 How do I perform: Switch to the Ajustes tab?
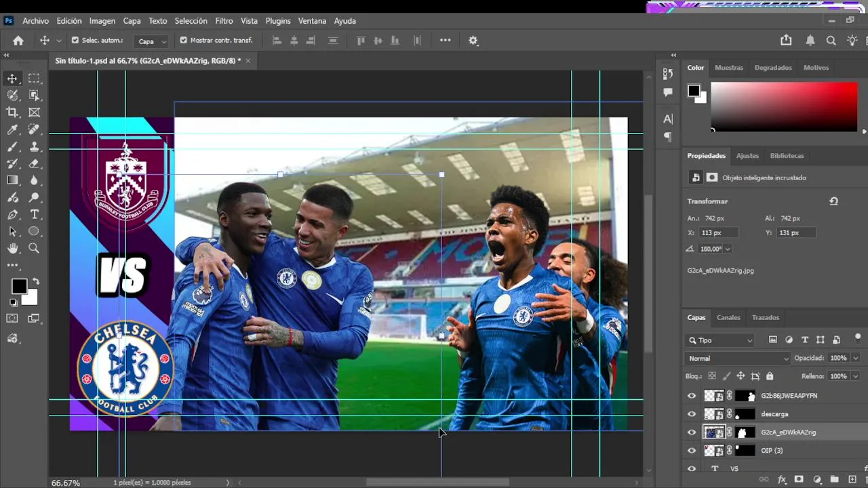tap(747, 156)
